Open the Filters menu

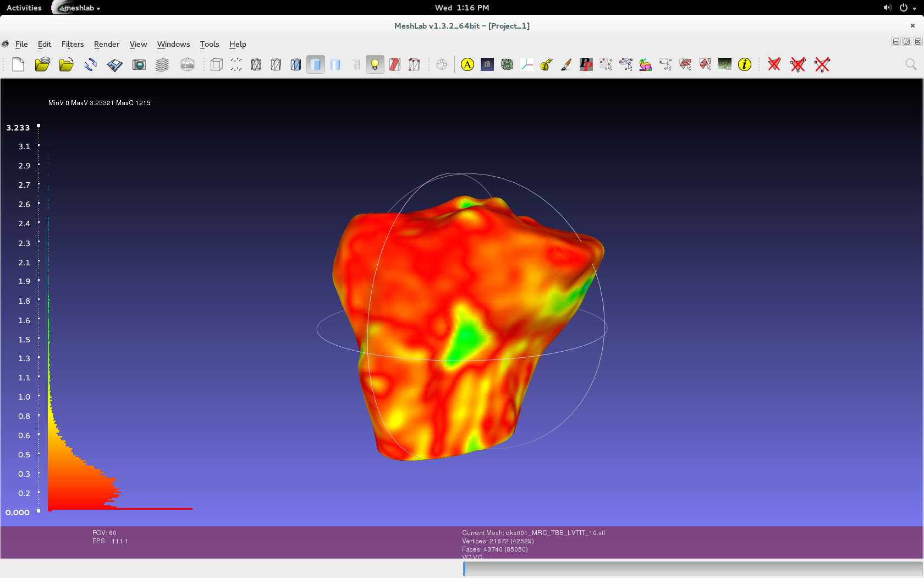click(x=73, y=44)
